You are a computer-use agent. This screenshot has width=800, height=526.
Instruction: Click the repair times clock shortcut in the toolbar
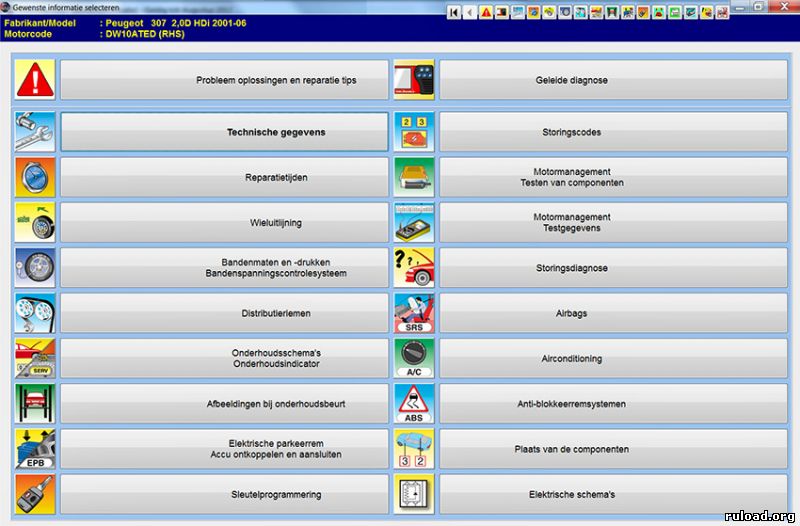[533, 12]
